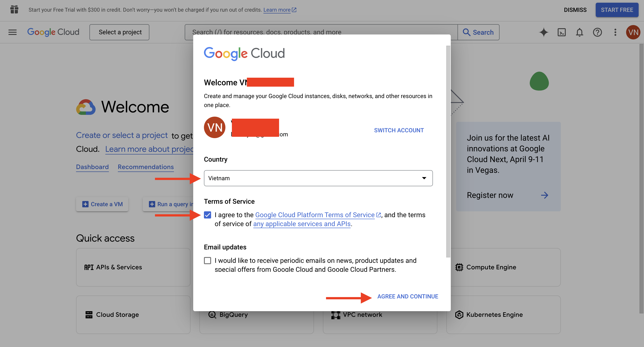Click the Google Cloud logo in header

tap(53, 32)
